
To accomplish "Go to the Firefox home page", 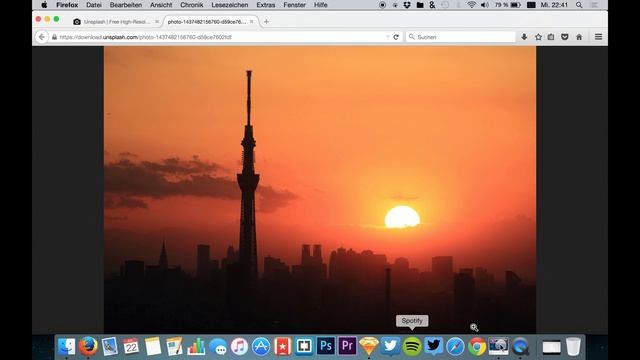I will click(x=579, y=37).
